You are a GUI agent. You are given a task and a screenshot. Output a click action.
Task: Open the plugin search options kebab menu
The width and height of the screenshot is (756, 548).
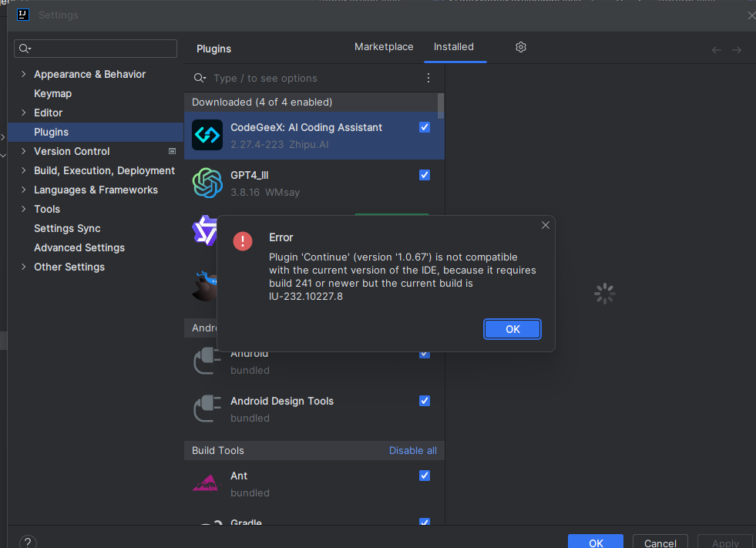pos(428,78)
